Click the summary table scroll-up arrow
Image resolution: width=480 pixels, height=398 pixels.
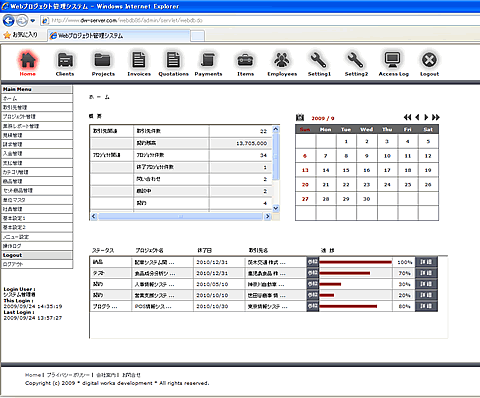click(x=276, y=129)
